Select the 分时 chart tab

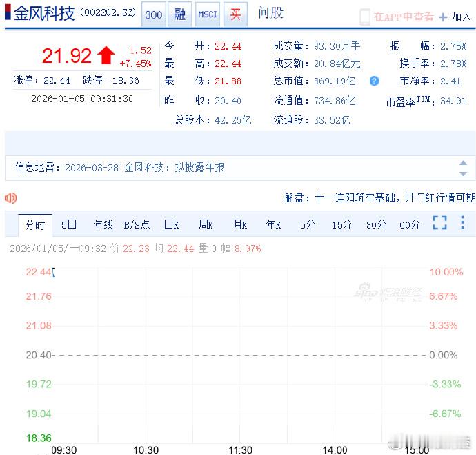point(35,225)
